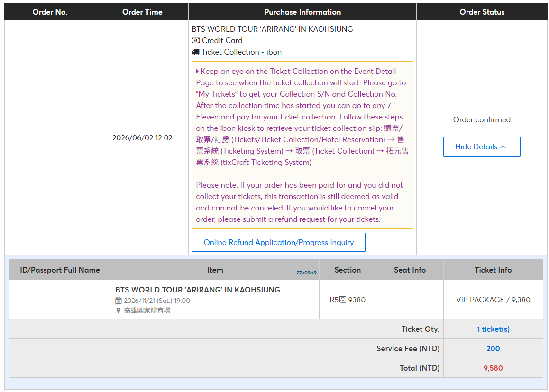
Task: Click the service fee value 200
Action: pyautogui.click(x=493, y=348)
